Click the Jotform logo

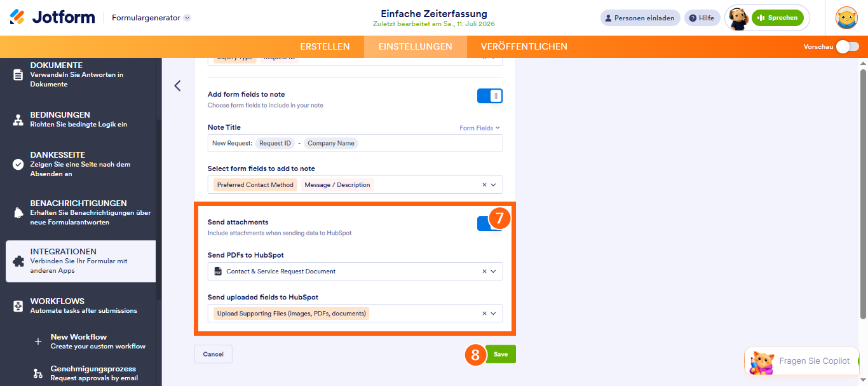click(x=52, y=18)
